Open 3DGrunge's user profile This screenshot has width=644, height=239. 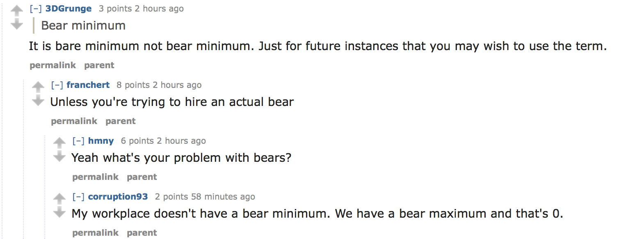point(69,9)
